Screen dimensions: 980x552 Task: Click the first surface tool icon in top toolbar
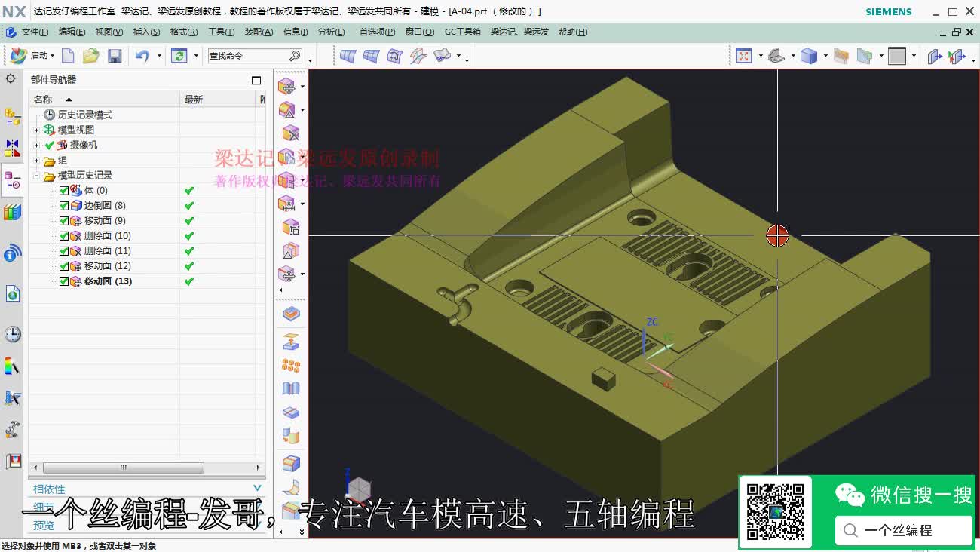click(x=348, y=56)
